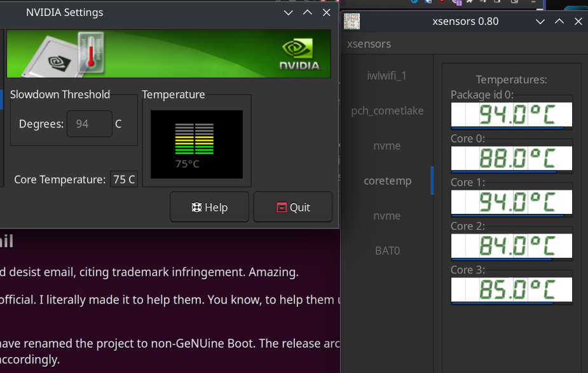This screenshot has width=588, height=373.
Task: Click the 'Temperatures:' heading in xsensors
Action: point(512,80)
